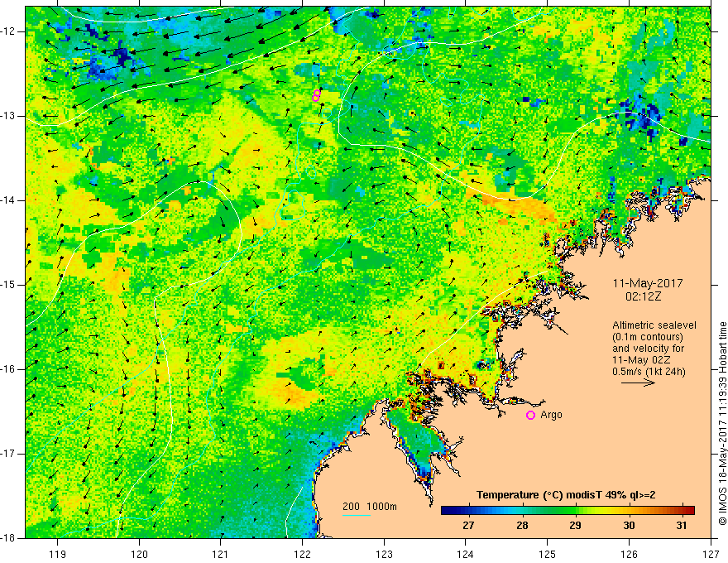The height and width of the screenshot is (563, 728).
Task: Click the '119' longitude label
Action: point(58,554)
